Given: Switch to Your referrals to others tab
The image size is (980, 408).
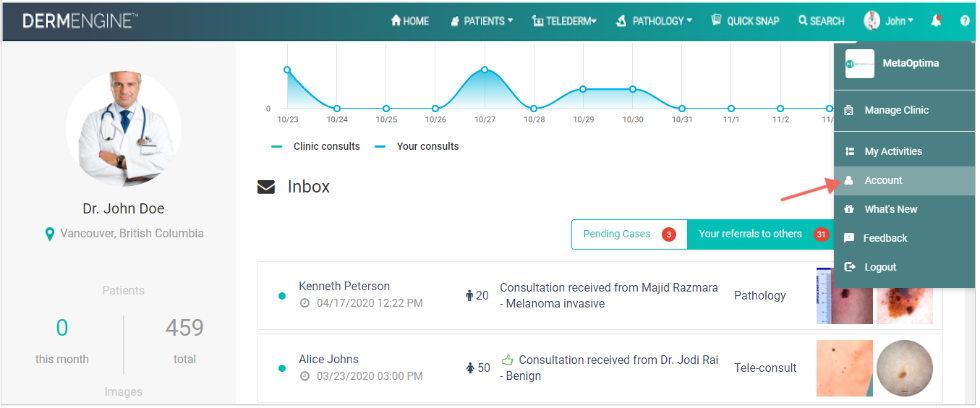Looking at the screenshot, I should click(x=761, y=234).
